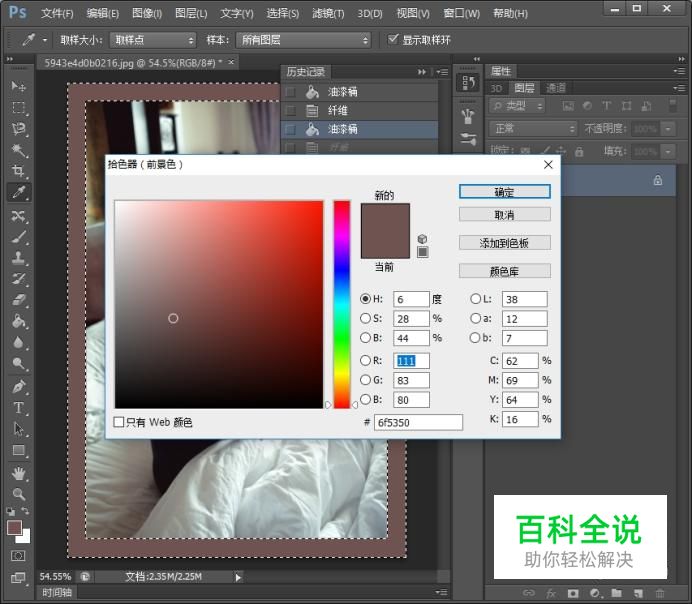
Task: Select the Brush tool
Action: tap(18, 237)
